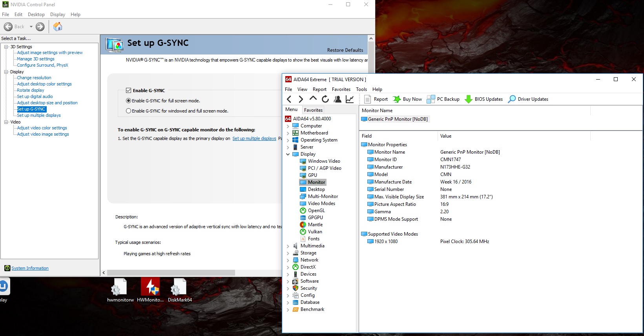This screenshot has width=644, height=336.
Task: Click Report button in AIDA64 toolbar
Action: pyautogui.click(x=376, y=99)
